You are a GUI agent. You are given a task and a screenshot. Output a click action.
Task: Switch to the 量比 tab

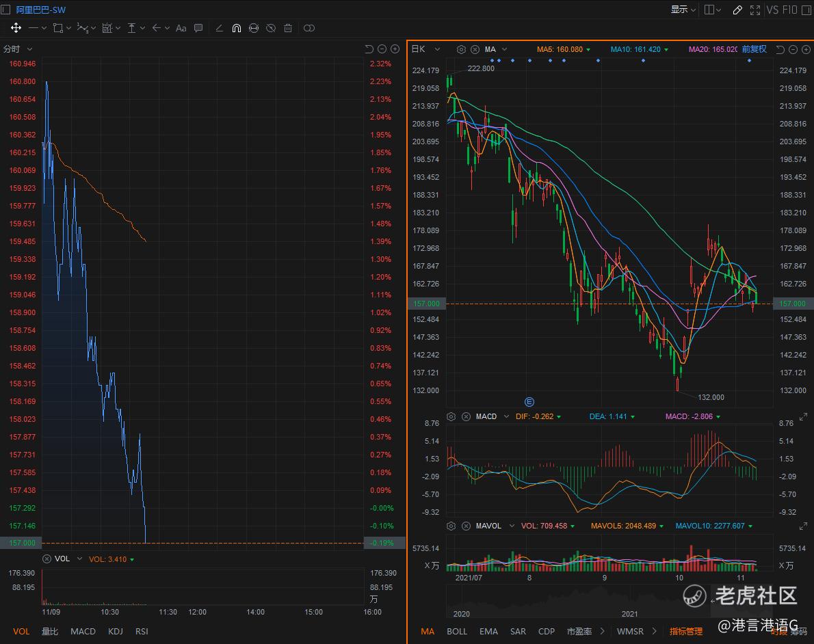click(x=50, y=632)
